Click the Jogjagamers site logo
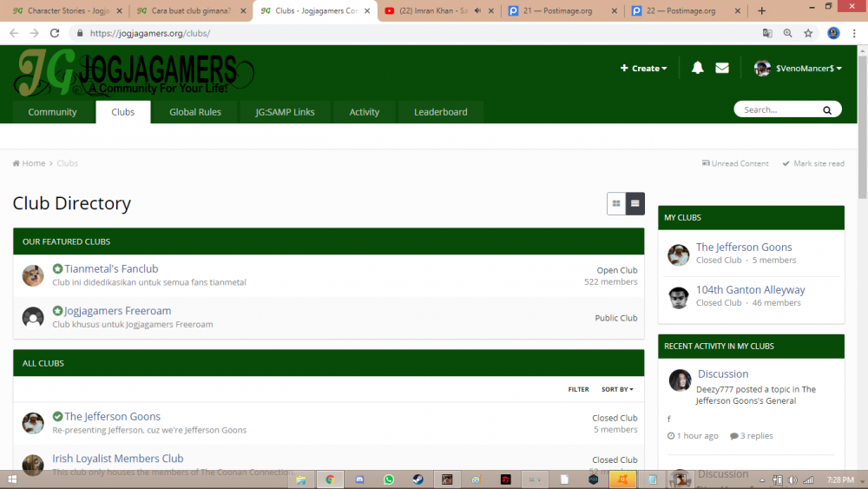The image size is (868, 489). click(133, 73)
